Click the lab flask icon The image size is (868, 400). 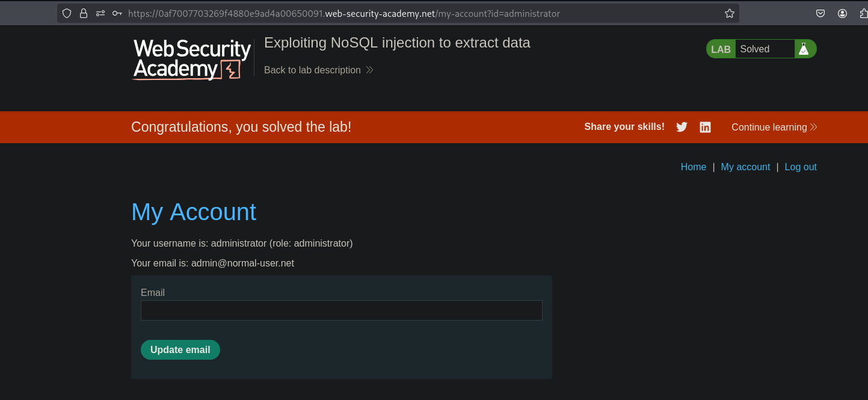pos(804,49)
